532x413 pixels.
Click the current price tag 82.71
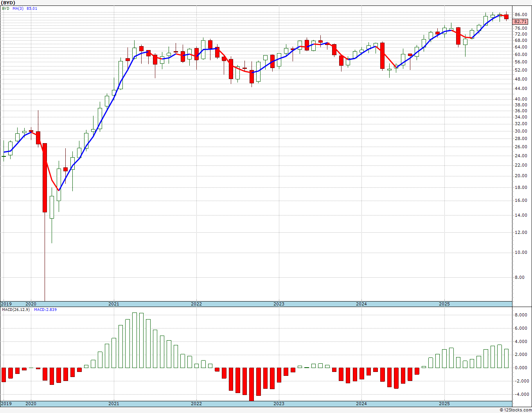click(520, 22)
